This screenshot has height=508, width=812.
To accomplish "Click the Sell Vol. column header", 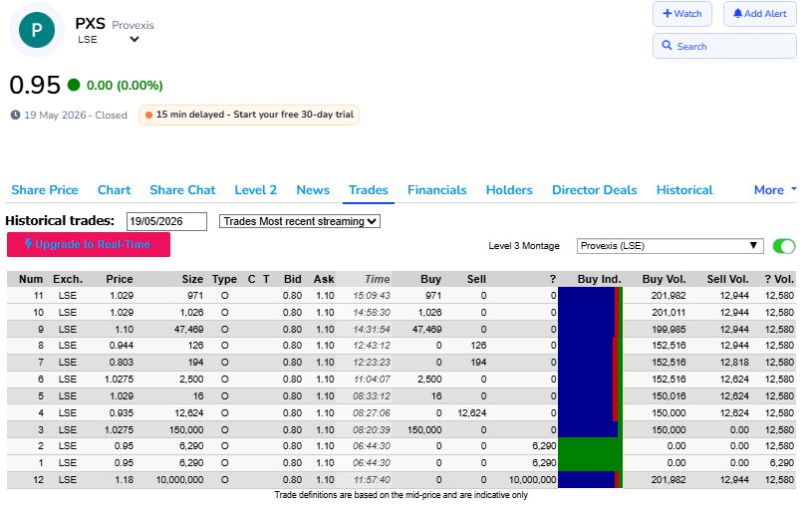I will click(727, 279).
